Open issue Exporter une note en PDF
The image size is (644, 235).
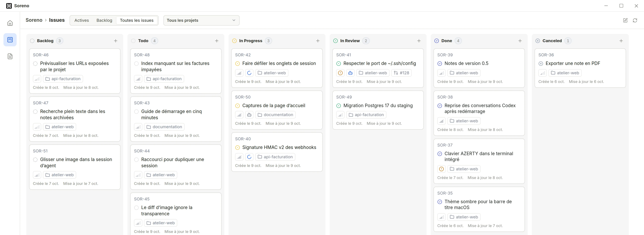tap(573, 63)
